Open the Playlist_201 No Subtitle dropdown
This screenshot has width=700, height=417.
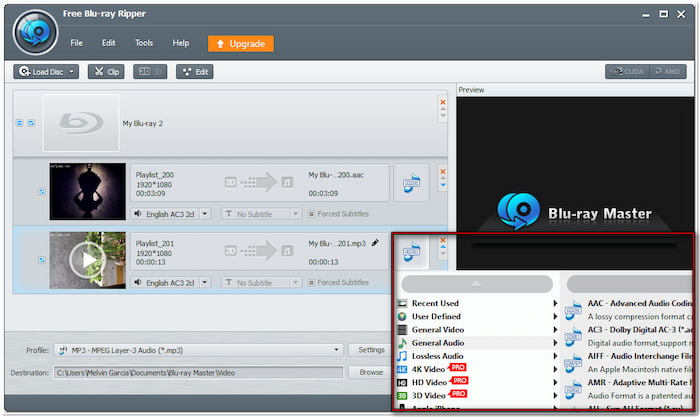pyautogui.click(x=295, y=283)
